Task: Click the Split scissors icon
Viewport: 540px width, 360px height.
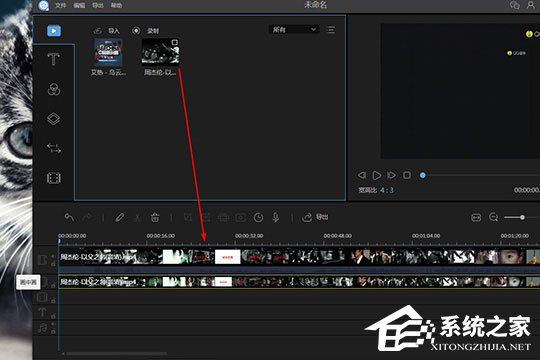Action: 137,217
